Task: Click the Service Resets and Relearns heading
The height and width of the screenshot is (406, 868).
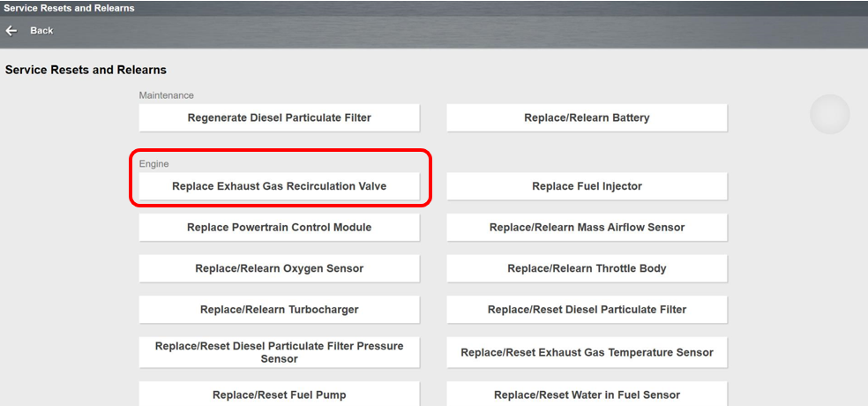Action: click(x=86, y=70)
